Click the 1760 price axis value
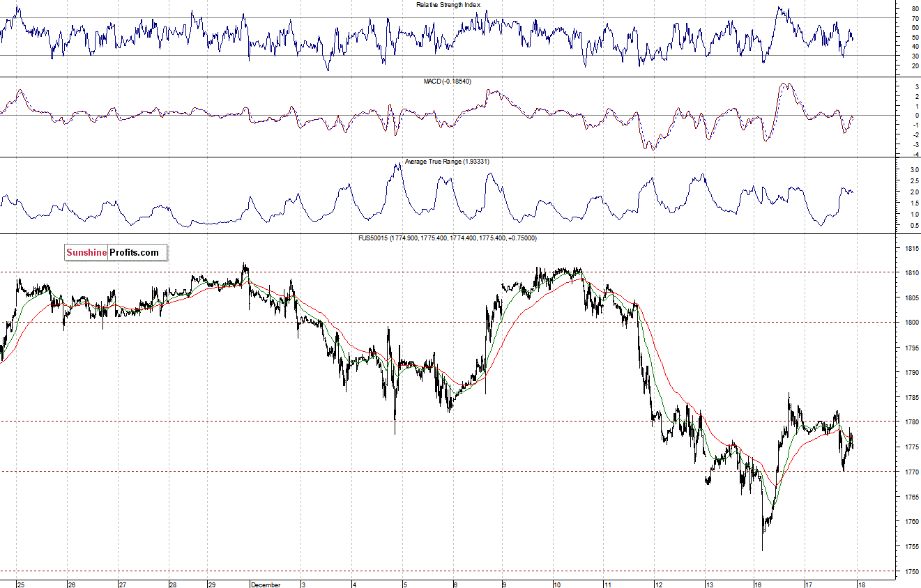 (912, 522)
